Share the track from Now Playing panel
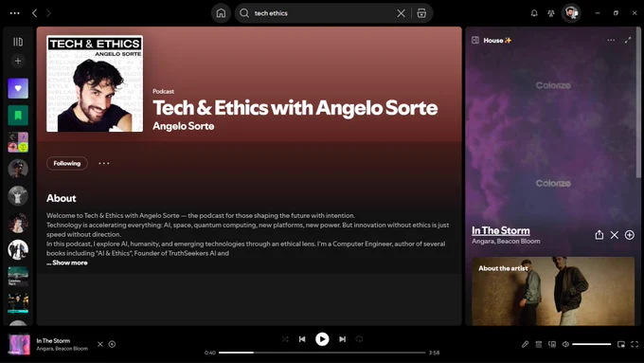Image resolution: width=644 pixels, height=363 pixels. tap(599, 235)
